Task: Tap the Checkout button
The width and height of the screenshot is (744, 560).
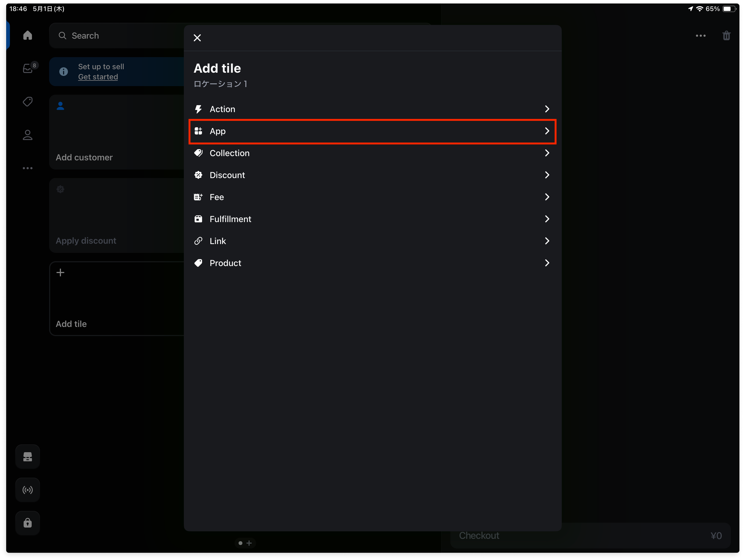Action: (x=590, y=536)
